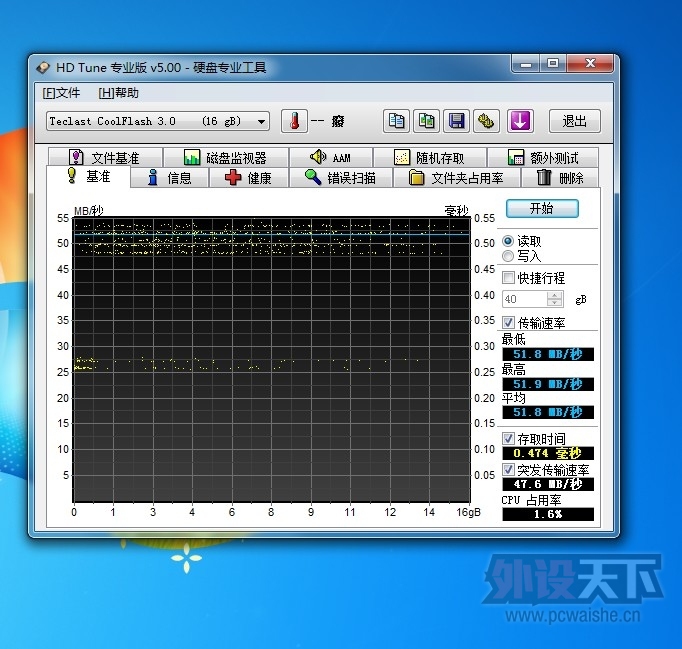The height and width of the screenshot is (649, 682).
Task: Click the 退出 exit button
Action: pos(575,121)
